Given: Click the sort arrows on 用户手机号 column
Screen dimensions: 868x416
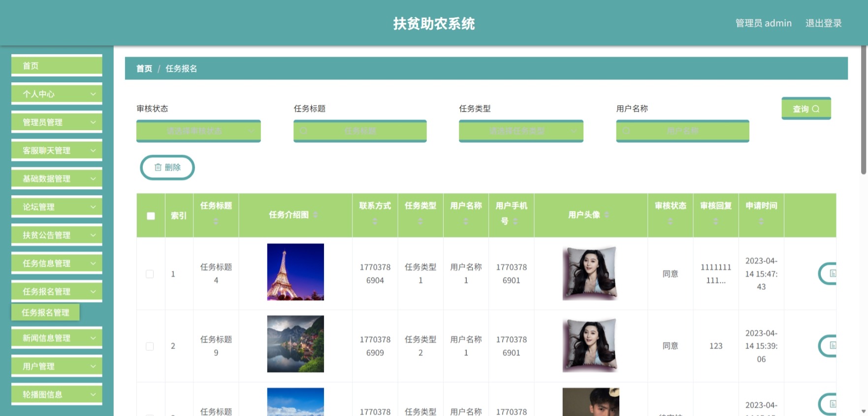Looking at the screenshot, I should [515, 221].
